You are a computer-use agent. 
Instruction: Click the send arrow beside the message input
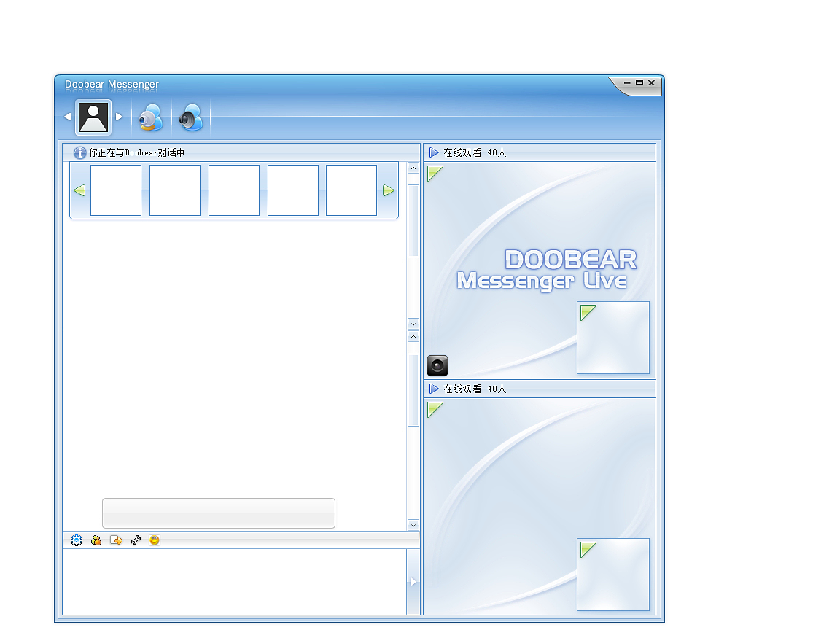pyautogui.click(x=413, y=582)
